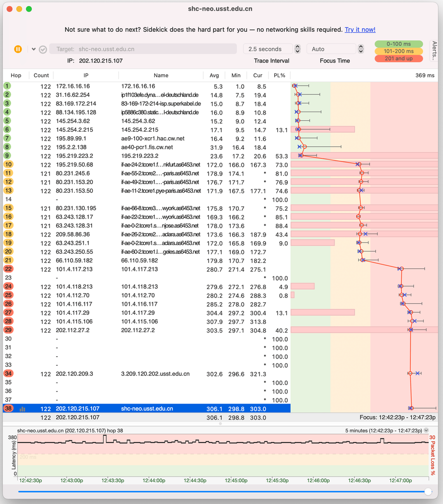Viewport: 443px width, 504px height.
Task: Click the latency timeline graph for hop 38
Action: click(223, 455)
